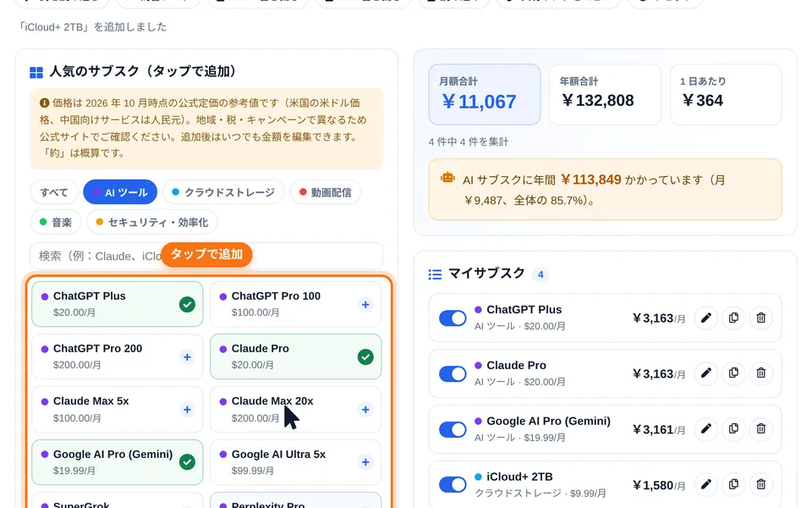
Task: Add Google AI Ultra 5x with plus icon
Action: (365, 462)
